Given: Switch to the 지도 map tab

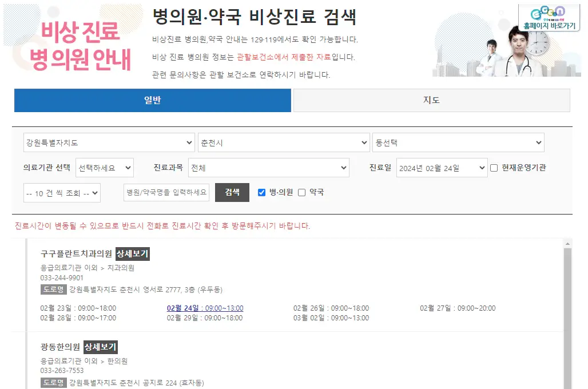Looking at the screenshot, I should pyautogui.click(x=431, y=100).
